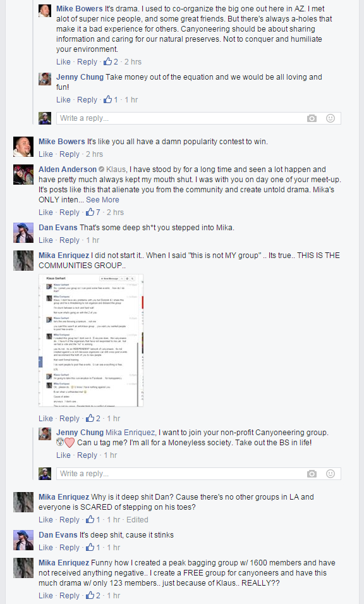Like Jenny Chung's non-profit group reply
The image size is (364, 604).
click(63, 455)
